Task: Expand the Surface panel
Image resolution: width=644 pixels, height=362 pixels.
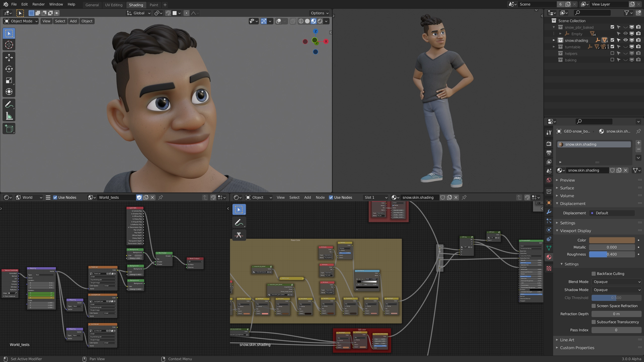Action: [x=567, y=188]
